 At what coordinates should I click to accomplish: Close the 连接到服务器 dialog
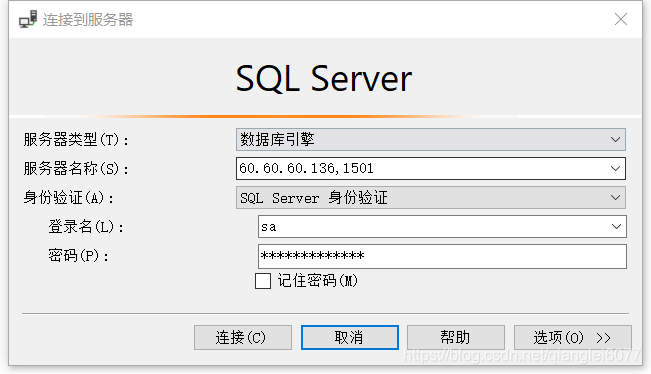coord(621,19)
